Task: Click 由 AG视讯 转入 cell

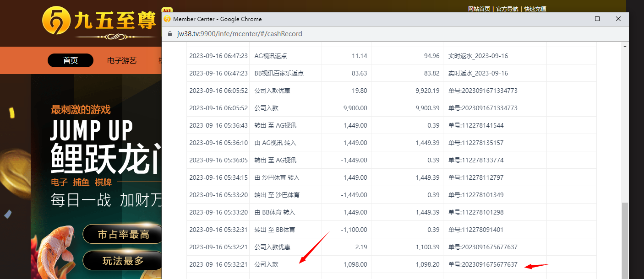Action: [285, 143]
